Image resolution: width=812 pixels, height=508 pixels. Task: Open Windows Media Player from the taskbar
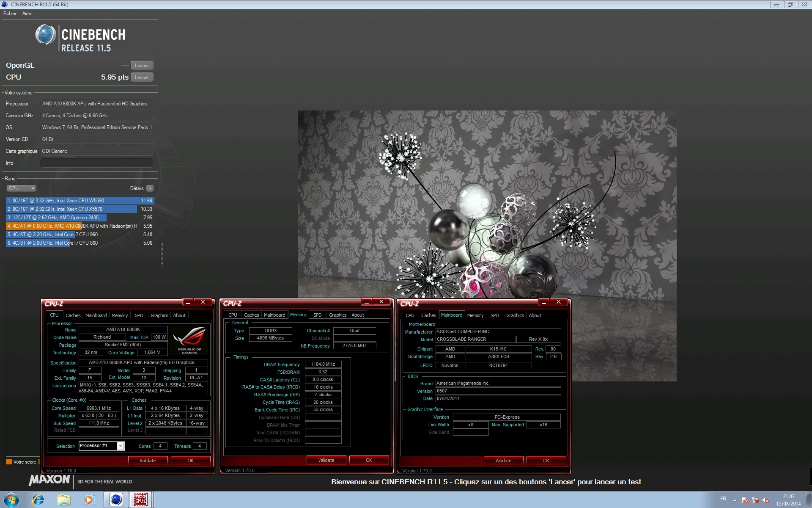[89, 500]
